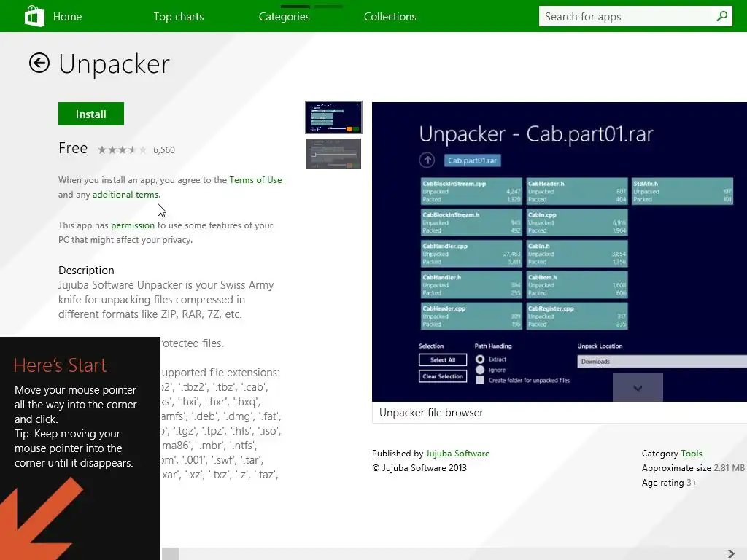This screenshot has height=560, width=747.
Task: Open the Top charts menu item
Action: point(179,17)
